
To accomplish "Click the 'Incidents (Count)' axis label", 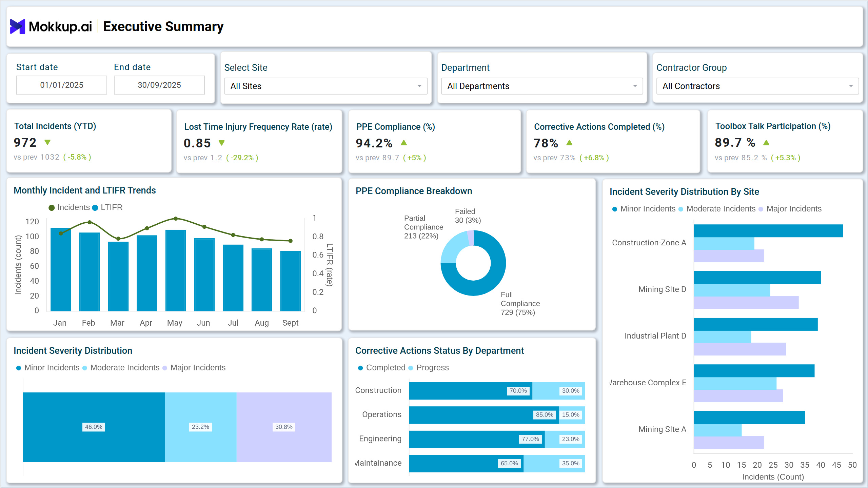I will (773, 477).
